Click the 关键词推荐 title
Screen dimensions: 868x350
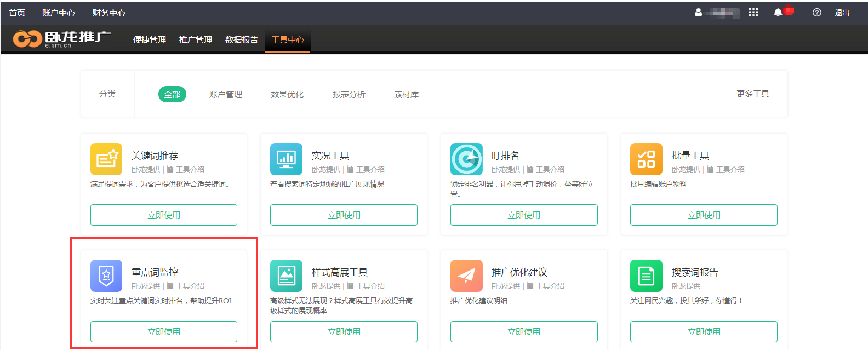tap(155, 156)
